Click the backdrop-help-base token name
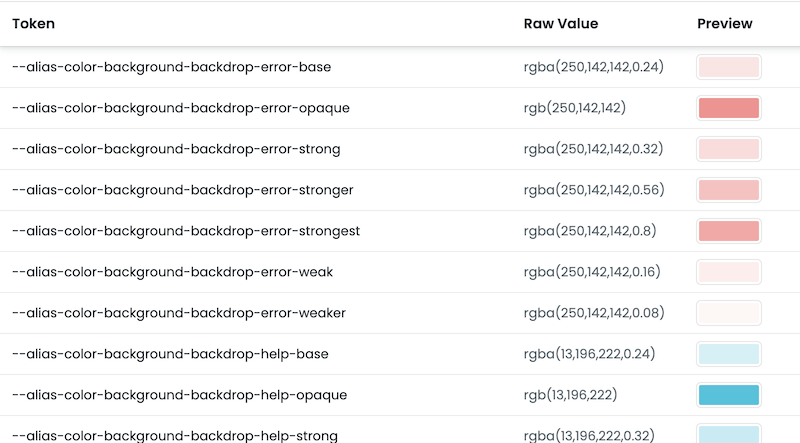Viewport: 800px width, 443px height. pos(170,354)
